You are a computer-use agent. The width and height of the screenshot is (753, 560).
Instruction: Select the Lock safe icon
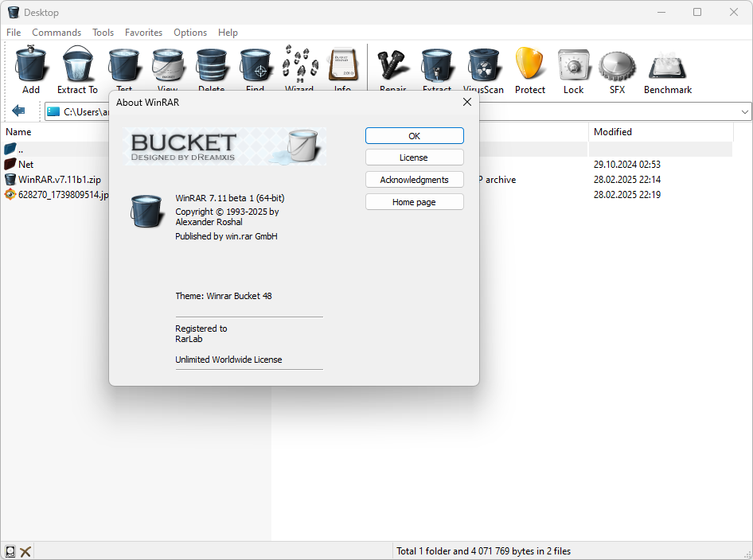tap(573, 64)
